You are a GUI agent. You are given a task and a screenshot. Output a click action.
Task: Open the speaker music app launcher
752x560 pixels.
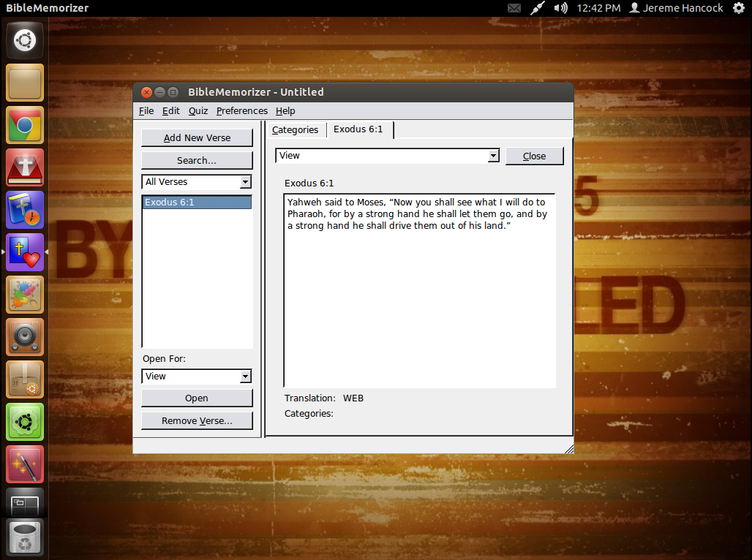(25, 337)
